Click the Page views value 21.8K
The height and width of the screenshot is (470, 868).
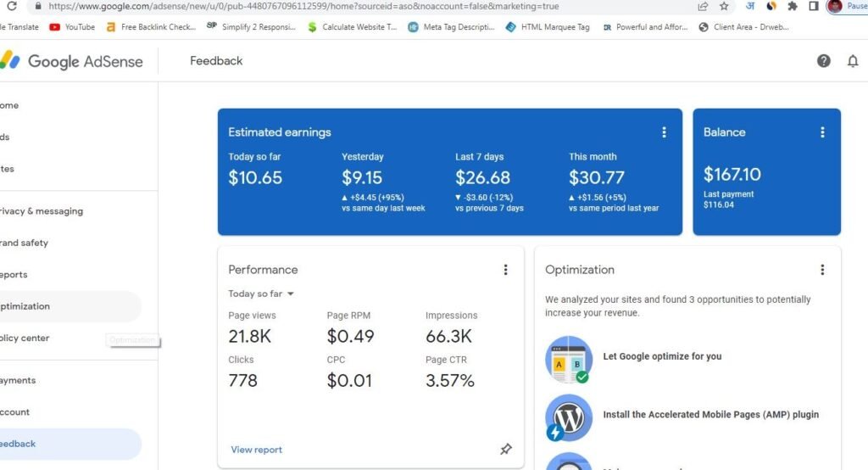tap(250, 337)
